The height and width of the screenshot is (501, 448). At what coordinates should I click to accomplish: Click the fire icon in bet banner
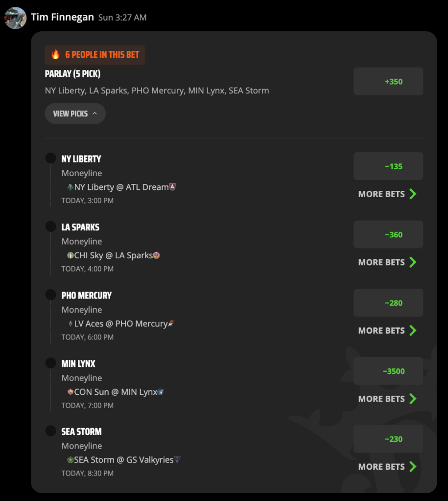click(56, 55)
